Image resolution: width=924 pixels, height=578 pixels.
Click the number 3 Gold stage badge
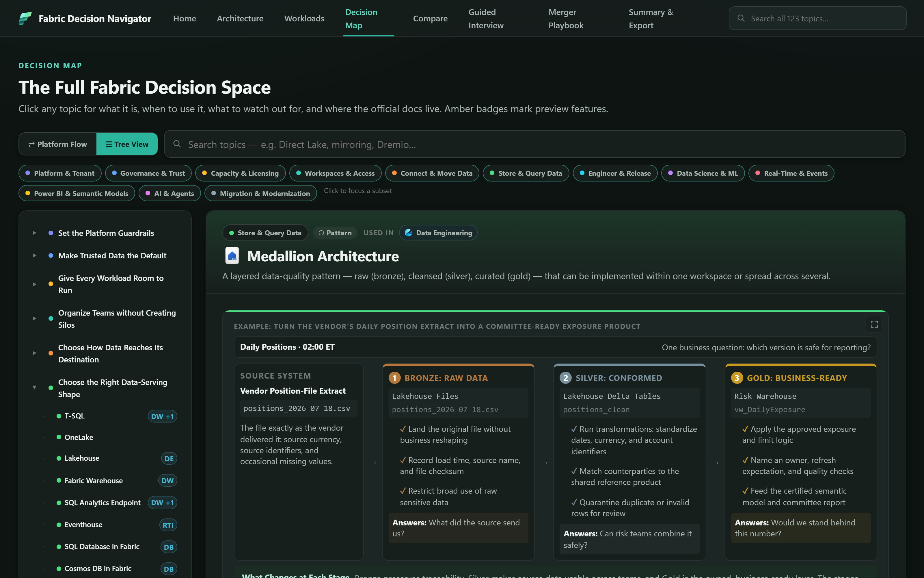click(737, 378)
